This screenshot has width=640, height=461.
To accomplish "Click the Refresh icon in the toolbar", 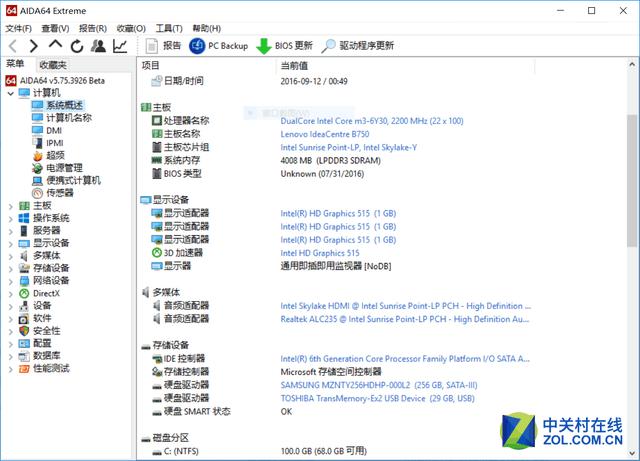I will [x=77, y=46].
